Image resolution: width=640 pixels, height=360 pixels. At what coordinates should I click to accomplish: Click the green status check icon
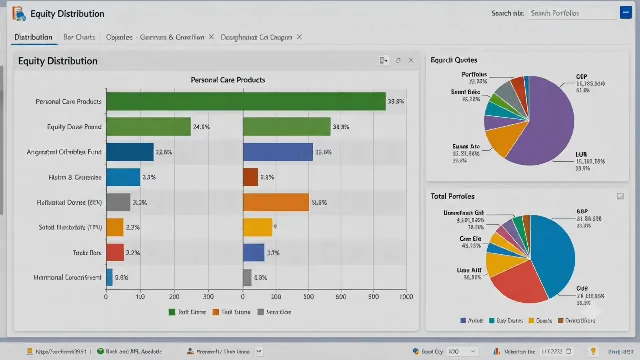click(x=100, y=351)
